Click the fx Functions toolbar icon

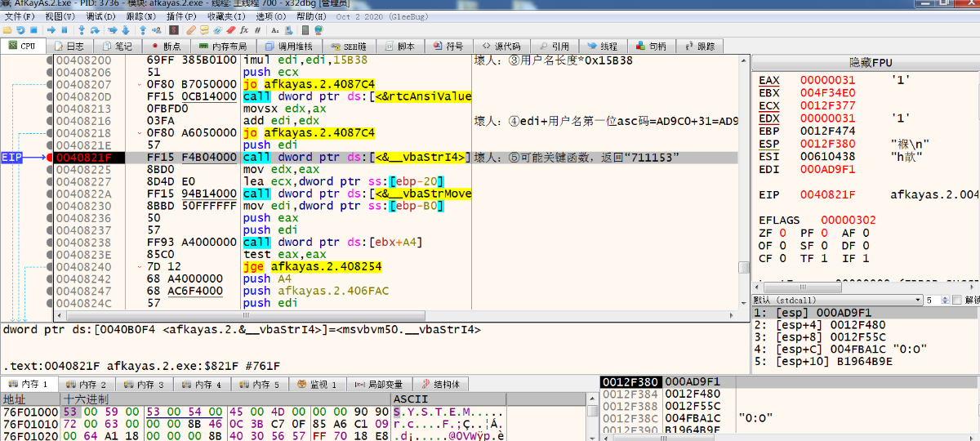(244, 29)
